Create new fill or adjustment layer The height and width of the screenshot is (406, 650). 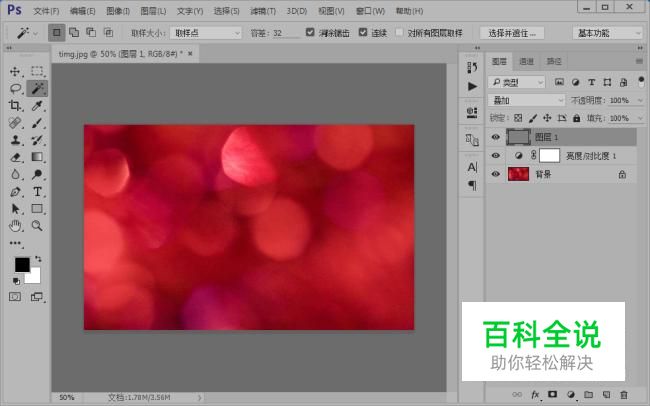[571, 394]
